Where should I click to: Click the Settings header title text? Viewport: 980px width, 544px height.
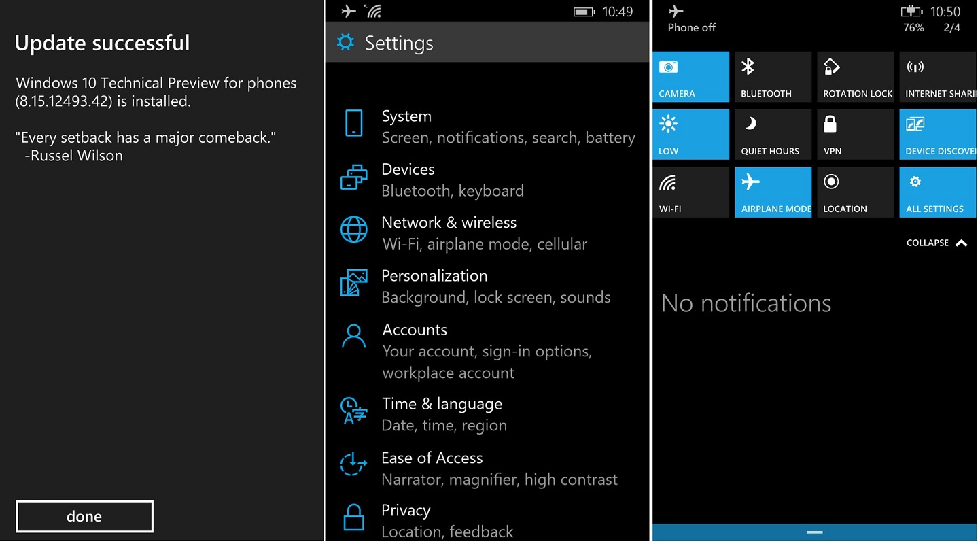coord(399,43)
